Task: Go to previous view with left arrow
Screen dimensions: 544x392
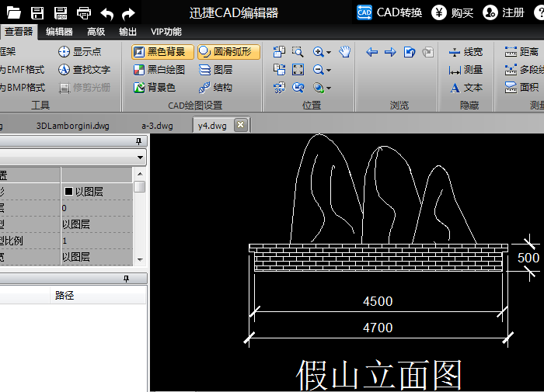Action: point(372,52)
